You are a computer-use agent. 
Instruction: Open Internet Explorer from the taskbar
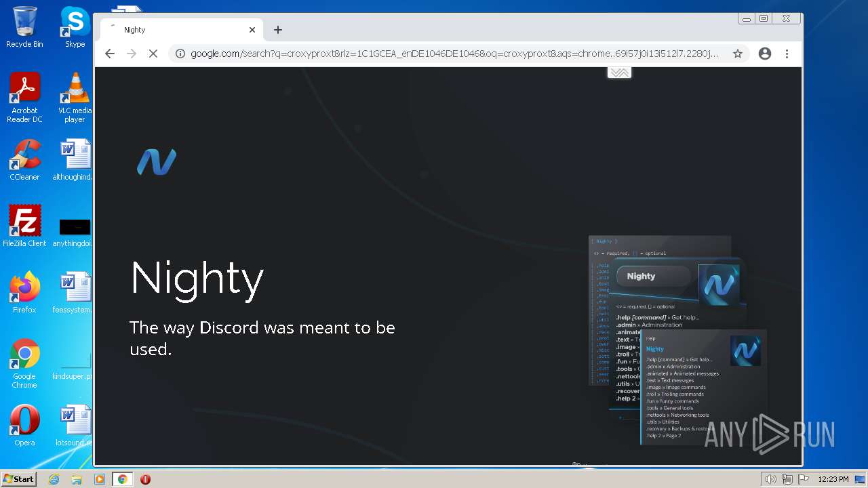tap(54, 479)
